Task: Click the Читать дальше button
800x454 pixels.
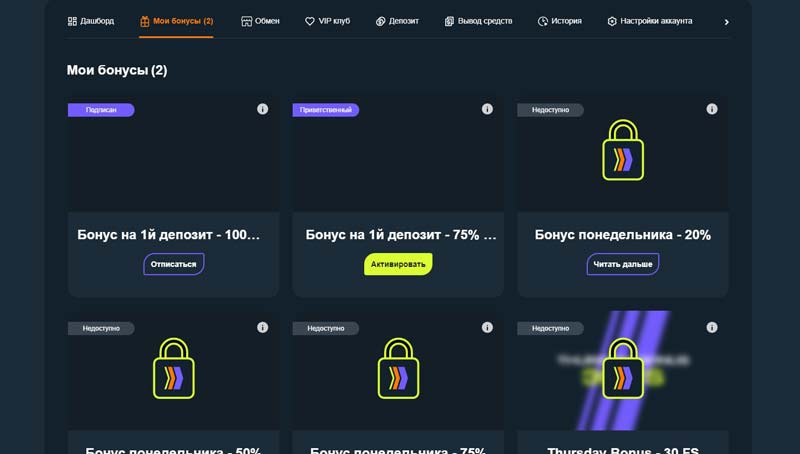Action: (x=622, y=265)
